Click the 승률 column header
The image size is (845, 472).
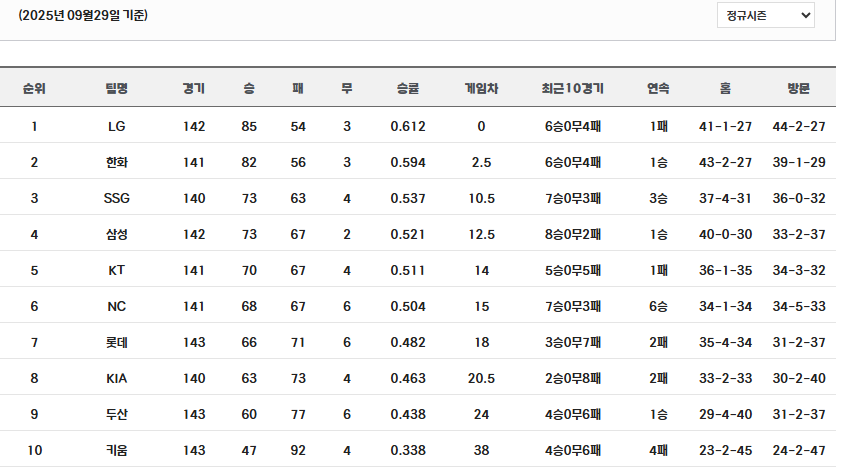click(x=408, y=88)
